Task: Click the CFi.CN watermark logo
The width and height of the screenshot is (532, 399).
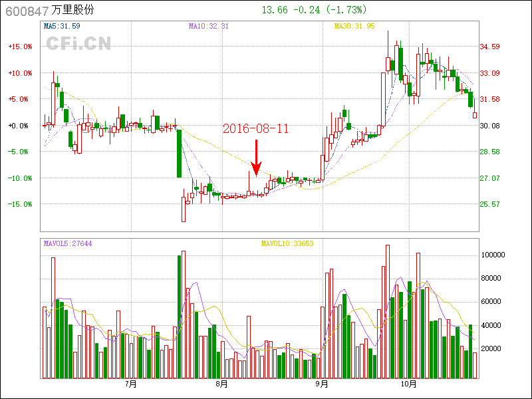Action: pyautogui.click(x=78, y=43)
